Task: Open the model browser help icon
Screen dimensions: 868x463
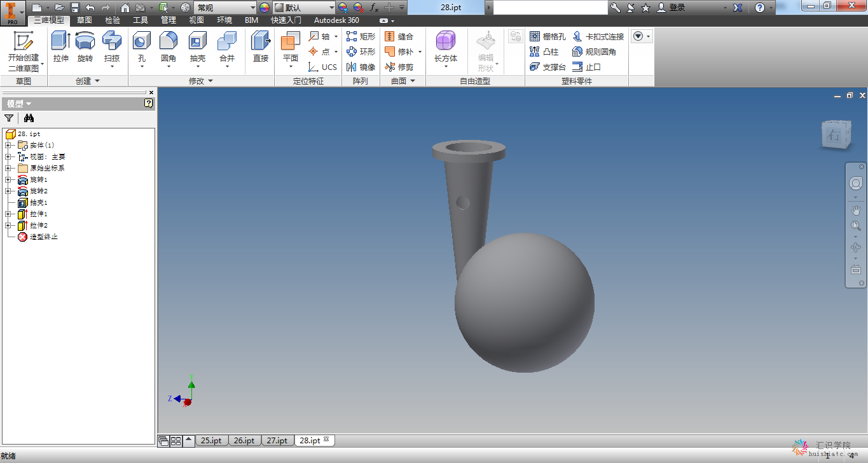Action: pos(149,103)
